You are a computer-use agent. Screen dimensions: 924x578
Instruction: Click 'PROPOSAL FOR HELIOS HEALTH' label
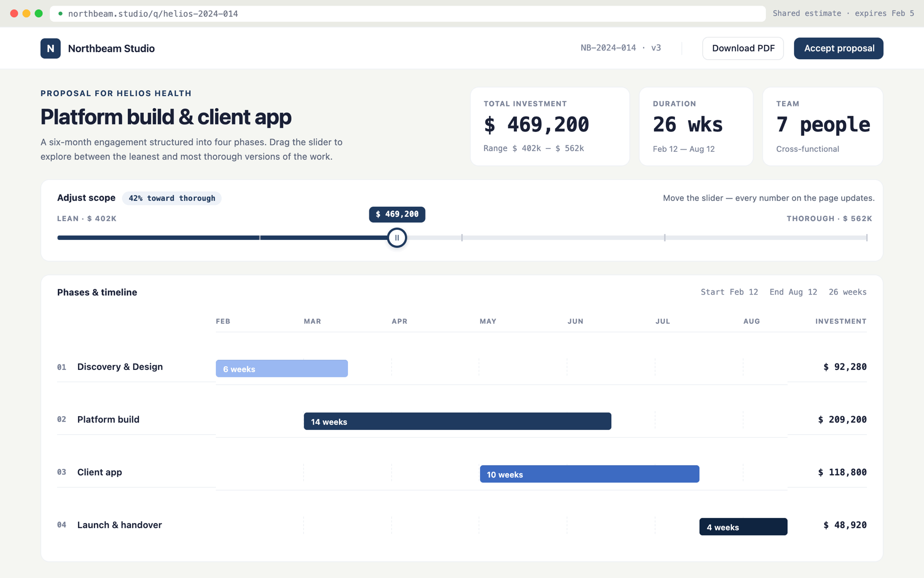coord(116,93)
